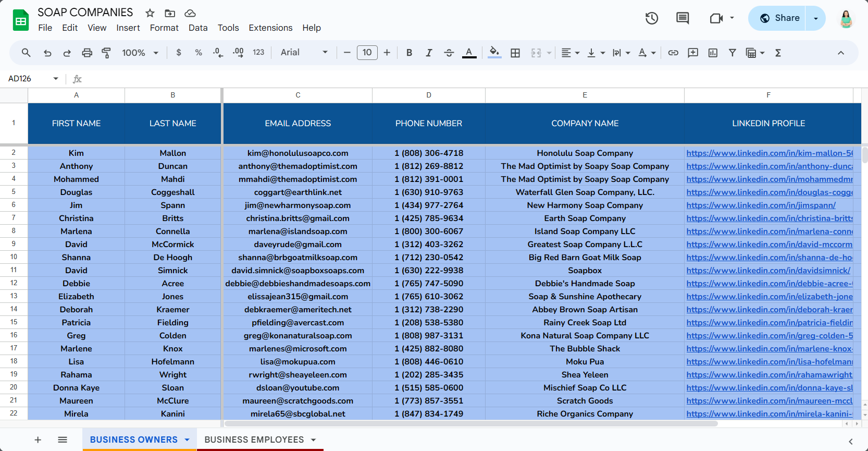Search the menus with magnifier icon

26,53
